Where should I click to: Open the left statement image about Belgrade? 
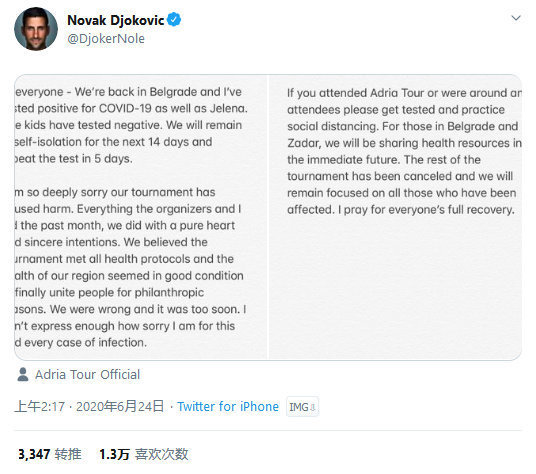coord(140,217)
